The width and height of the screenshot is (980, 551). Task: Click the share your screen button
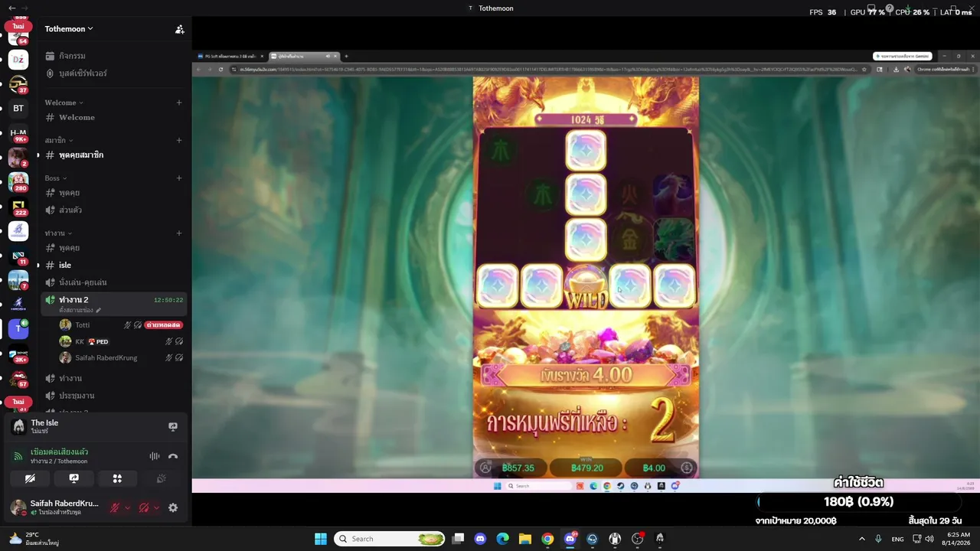(x=73, y=478)
